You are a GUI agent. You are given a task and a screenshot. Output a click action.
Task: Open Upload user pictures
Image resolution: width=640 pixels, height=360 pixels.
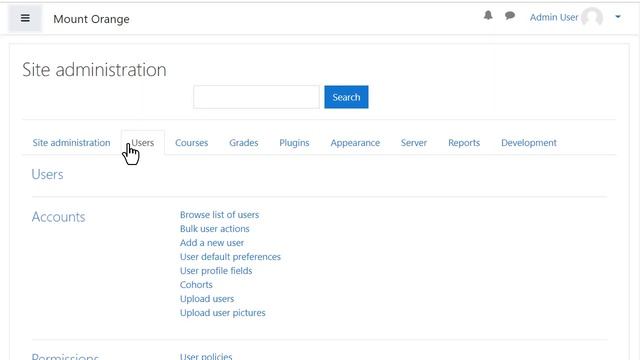[222, 313]
